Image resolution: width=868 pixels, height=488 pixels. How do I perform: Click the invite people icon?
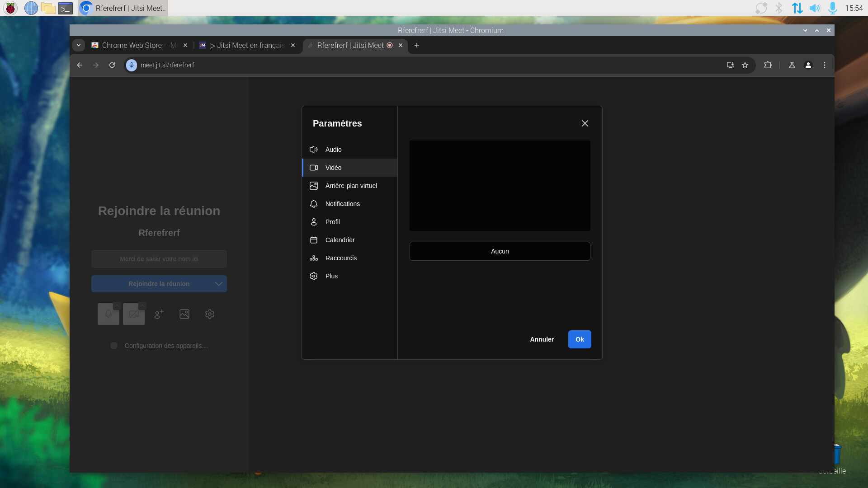(x=159, y=314)
